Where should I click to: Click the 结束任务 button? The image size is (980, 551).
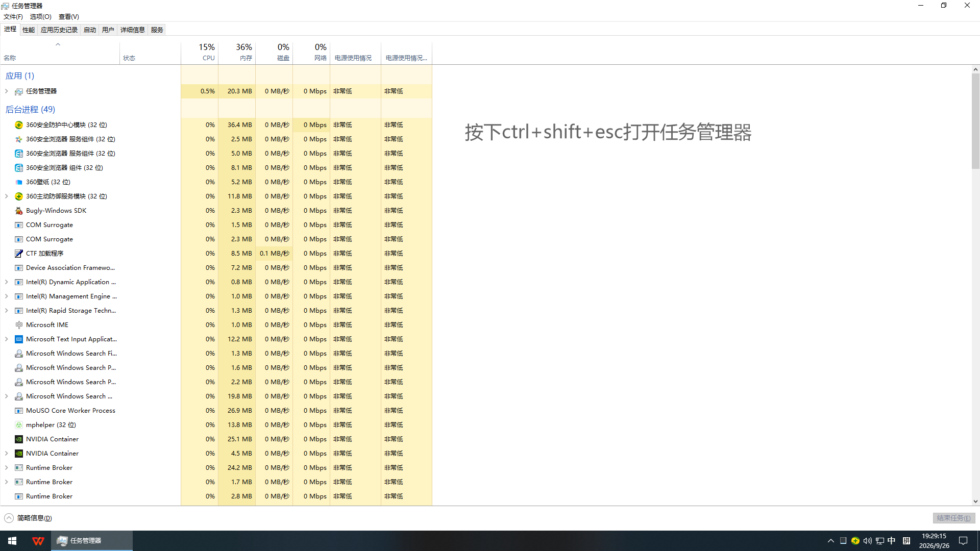click(x=954, y=518)
